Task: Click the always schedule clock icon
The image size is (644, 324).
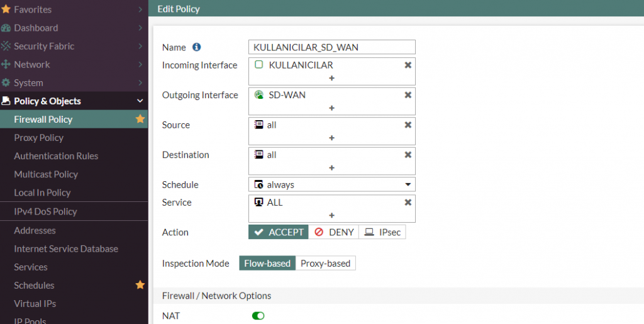Action: coord(258,184)
